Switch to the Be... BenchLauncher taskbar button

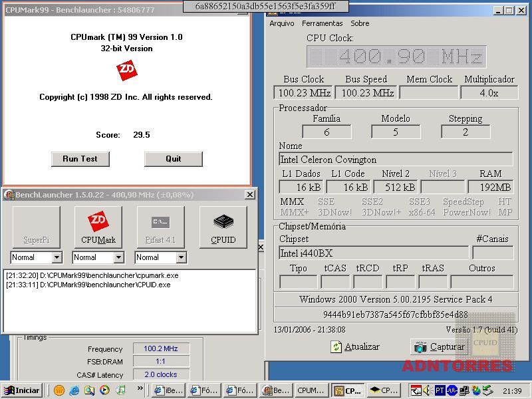[x=277, y=390]
